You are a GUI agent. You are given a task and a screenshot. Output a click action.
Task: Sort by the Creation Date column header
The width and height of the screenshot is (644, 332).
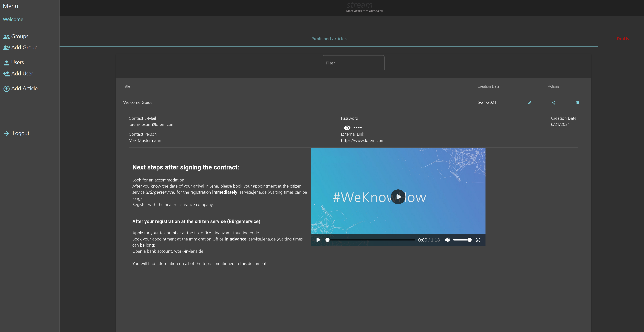(488, 86)
